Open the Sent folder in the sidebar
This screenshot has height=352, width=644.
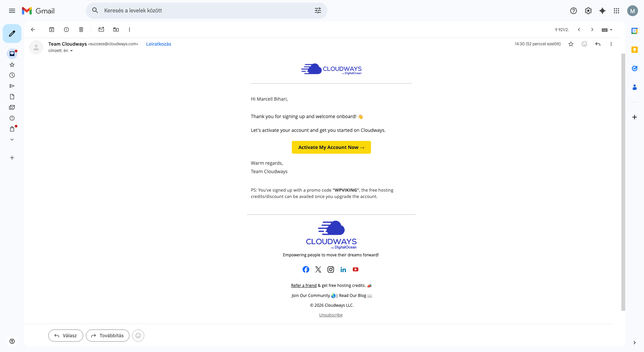tap(12, 86)
